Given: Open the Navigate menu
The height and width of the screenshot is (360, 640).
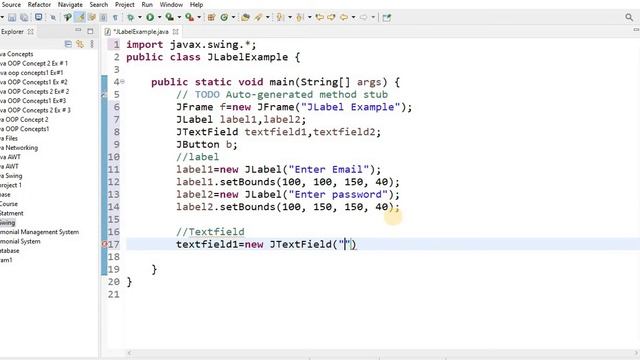Looking at the screenshot, I should coord(70,4).
